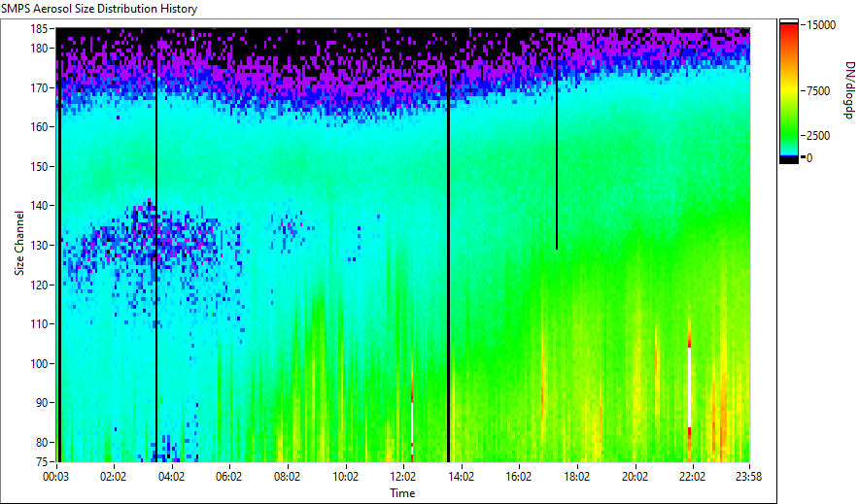Click time axis label 16:02
The image size is (859, 504).
coord(519,477)
